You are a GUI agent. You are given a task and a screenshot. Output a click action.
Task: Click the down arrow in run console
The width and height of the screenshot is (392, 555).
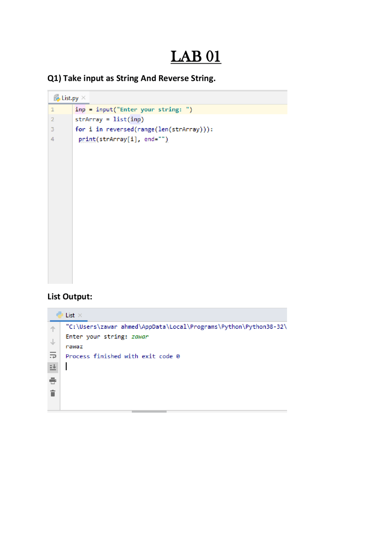tap(53, 342)
